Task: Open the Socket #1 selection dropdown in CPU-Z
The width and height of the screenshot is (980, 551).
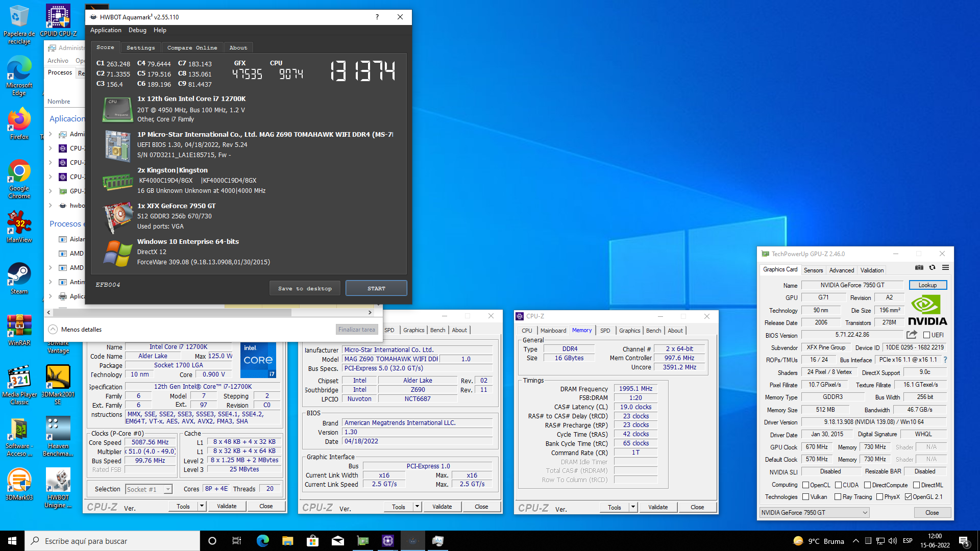Action: (x=149, y=489)
